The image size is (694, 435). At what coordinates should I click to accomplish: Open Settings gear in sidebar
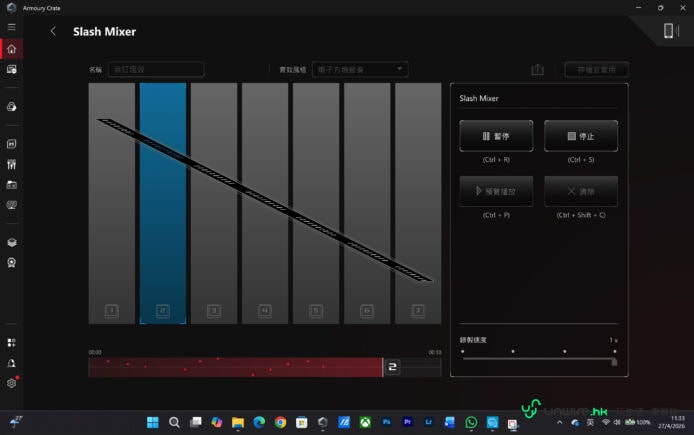coord(12,383)
